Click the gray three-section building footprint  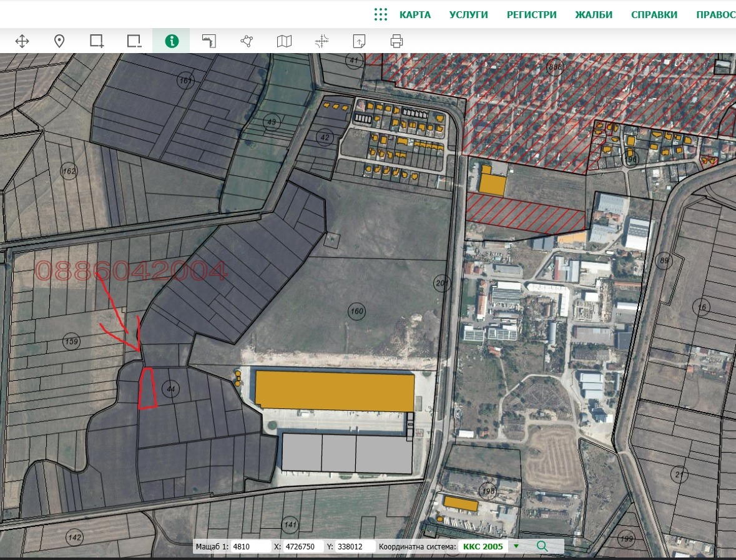347,453
